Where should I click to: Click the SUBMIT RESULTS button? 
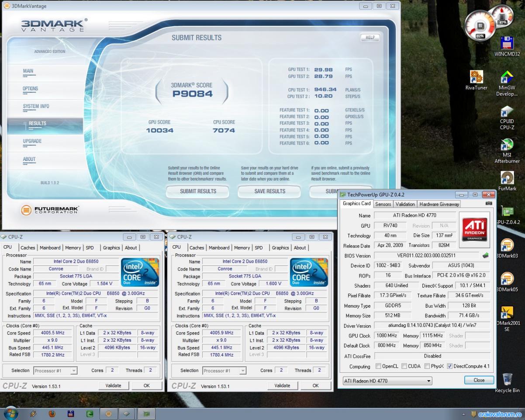(198, 191)
